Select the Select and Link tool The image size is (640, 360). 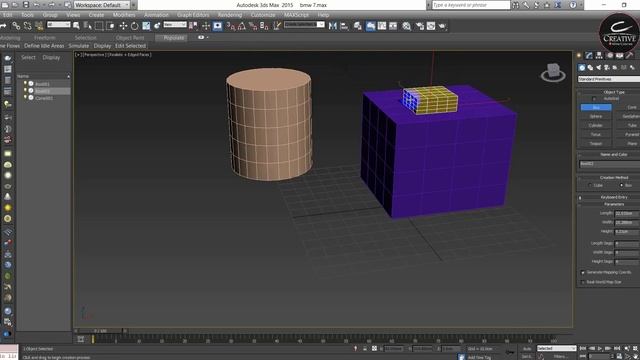pyautogui.click(x=16, y=26)
